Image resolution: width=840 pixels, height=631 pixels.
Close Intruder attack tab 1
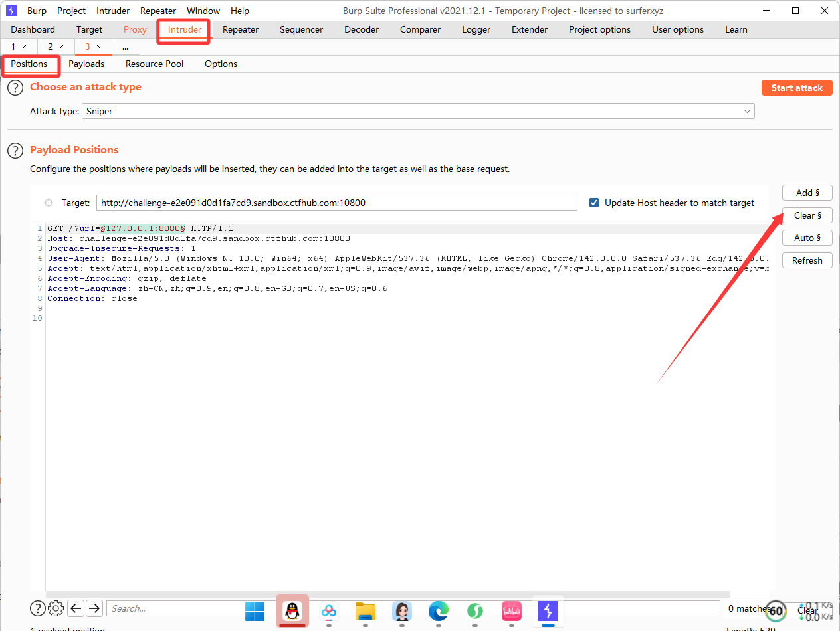click(25, 46)
